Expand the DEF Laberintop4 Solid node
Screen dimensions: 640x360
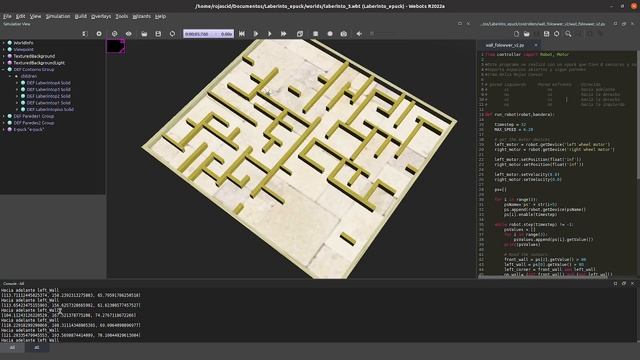[x=17, y=83]
